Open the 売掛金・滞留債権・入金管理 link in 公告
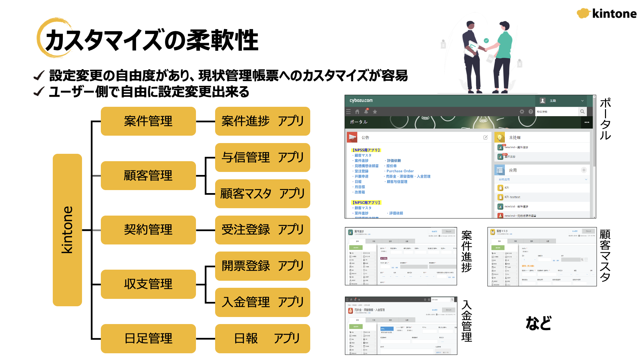Screen dimensions: 644x362 click(x=408, y=176)
